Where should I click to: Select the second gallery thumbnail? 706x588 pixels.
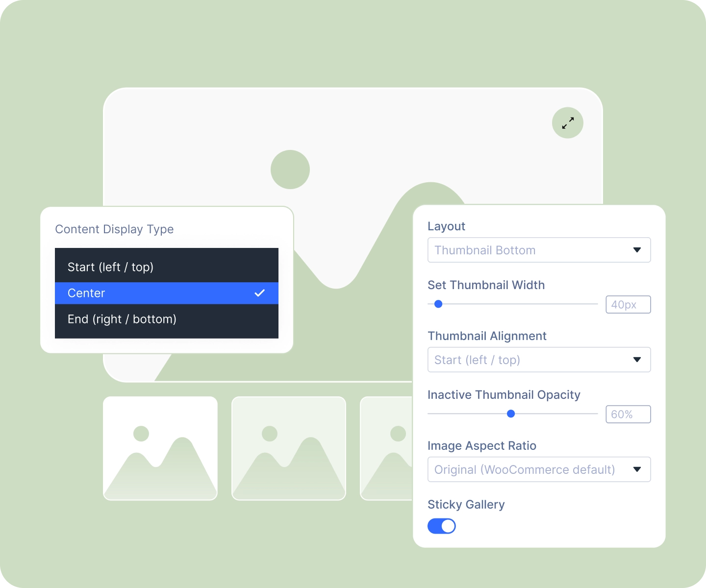(x=289, y=448)
